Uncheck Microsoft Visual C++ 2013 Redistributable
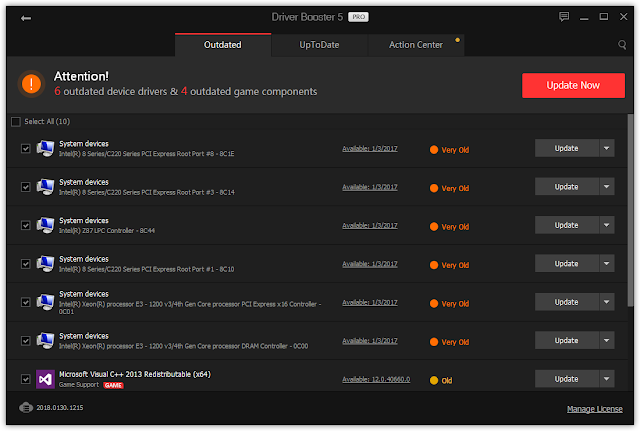 (26, 379)
